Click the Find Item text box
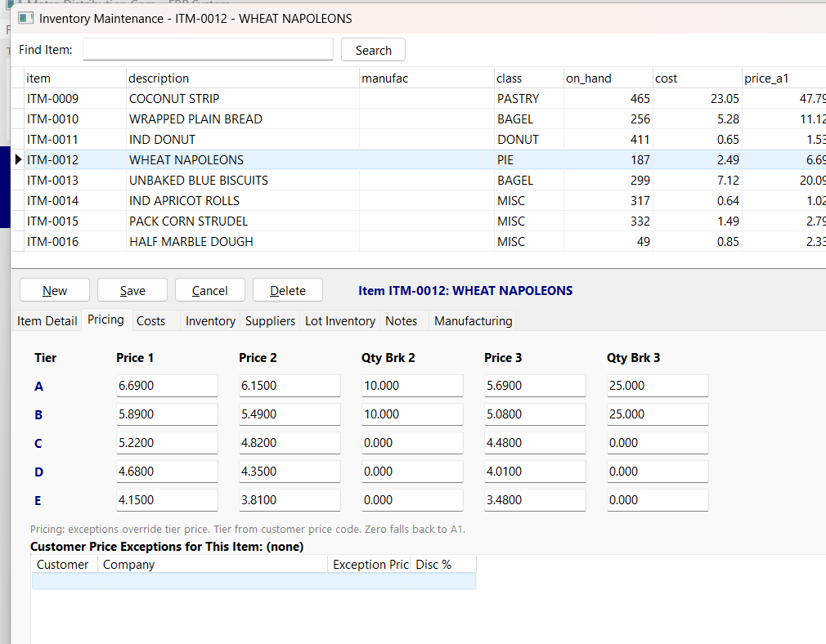826x644 pixels. pyautogui.click(x=208, y=49)
